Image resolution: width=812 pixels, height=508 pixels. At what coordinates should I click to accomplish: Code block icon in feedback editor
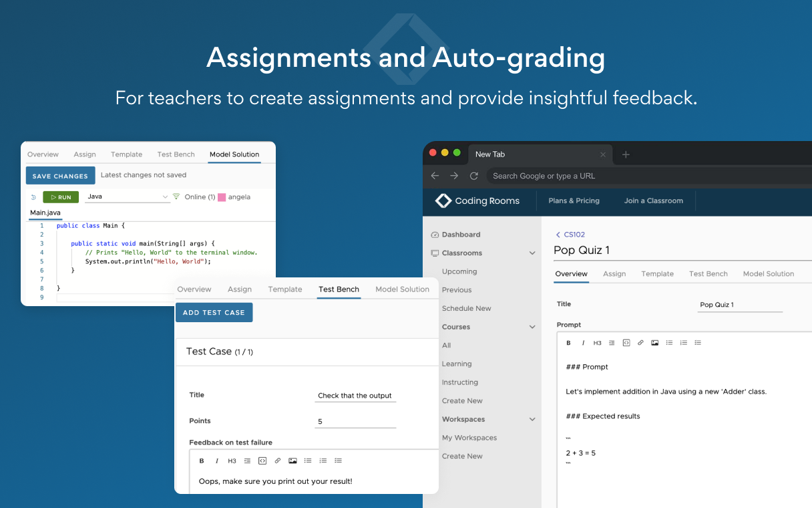262,461
